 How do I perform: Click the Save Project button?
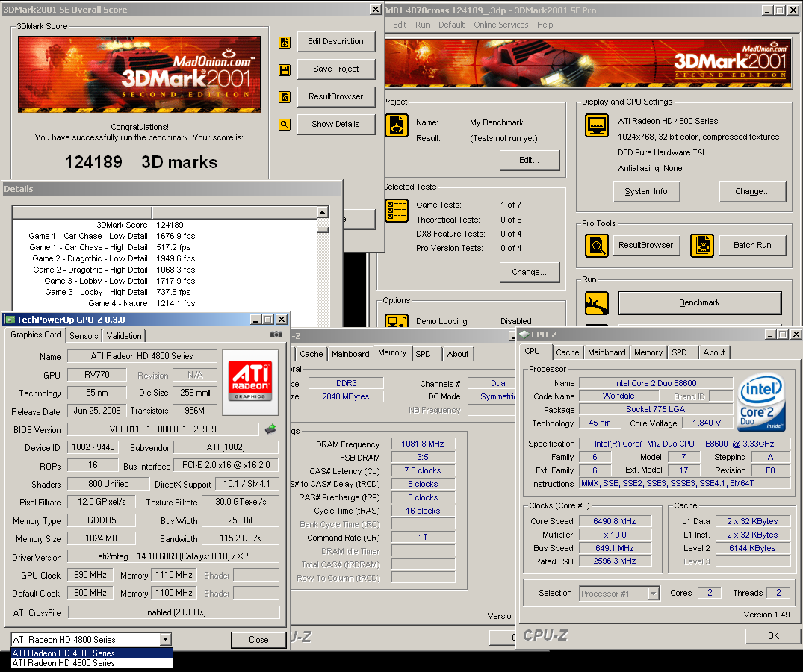pos(336,69)
